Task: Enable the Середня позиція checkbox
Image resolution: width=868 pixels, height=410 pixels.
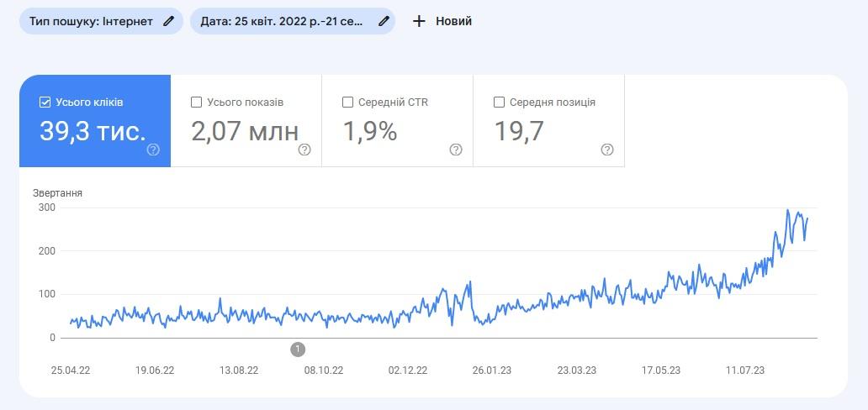Action: [x=499, y=102]
